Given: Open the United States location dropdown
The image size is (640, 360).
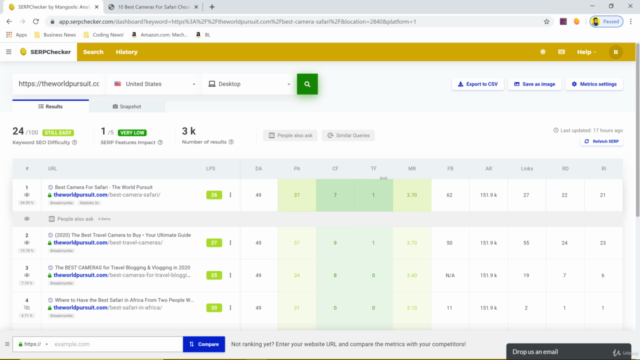Looking at the screenshot, I should point(154,84).
